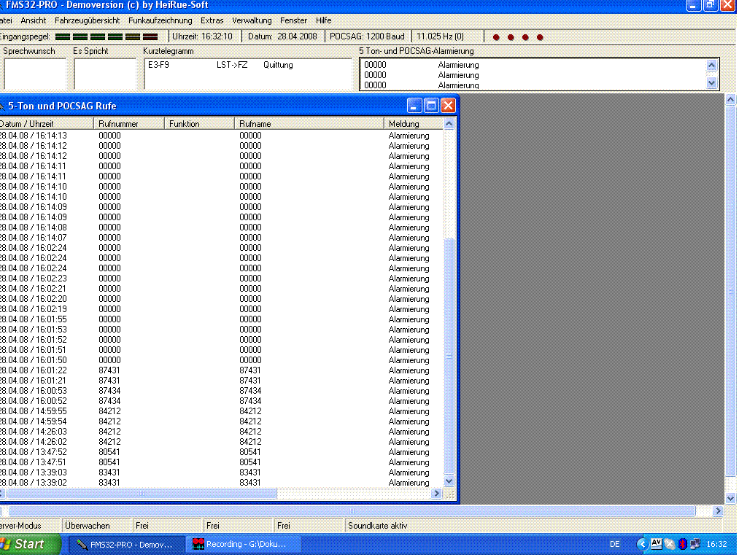The image size is (747, 560).
Task: Sort list by Rufnummer column header
Action: tap(130, 124)
